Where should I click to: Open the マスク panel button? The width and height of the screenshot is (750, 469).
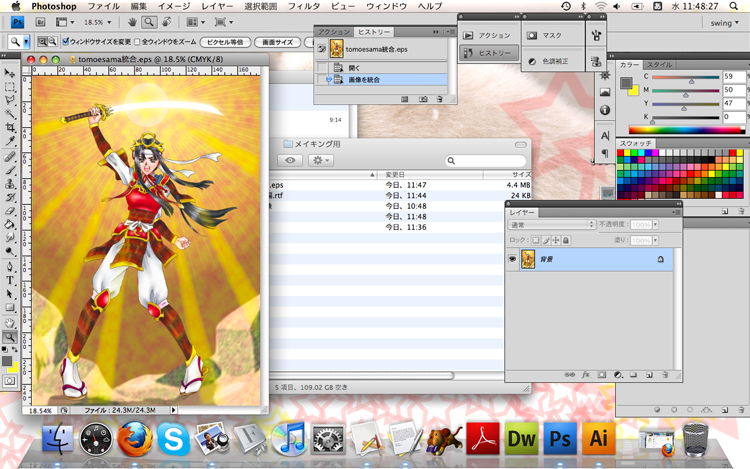[553, 35]
